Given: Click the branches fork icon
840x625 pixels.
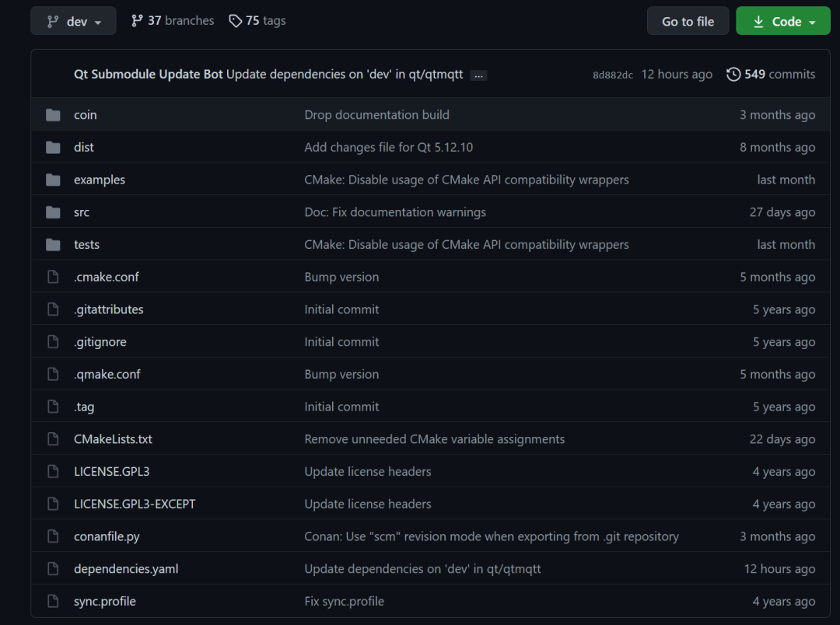Looking at the screenshot, I should click(x=138, y=21).
